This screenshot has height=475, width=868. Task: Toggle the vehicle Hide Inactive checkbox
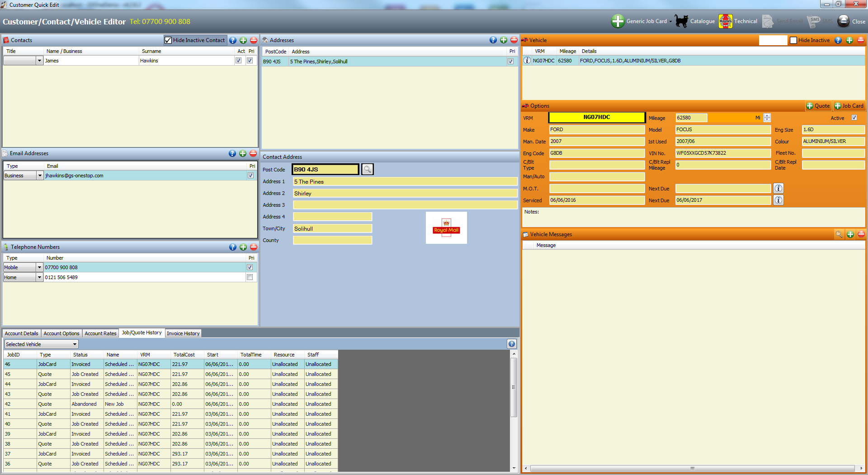[x=793, y=40]
